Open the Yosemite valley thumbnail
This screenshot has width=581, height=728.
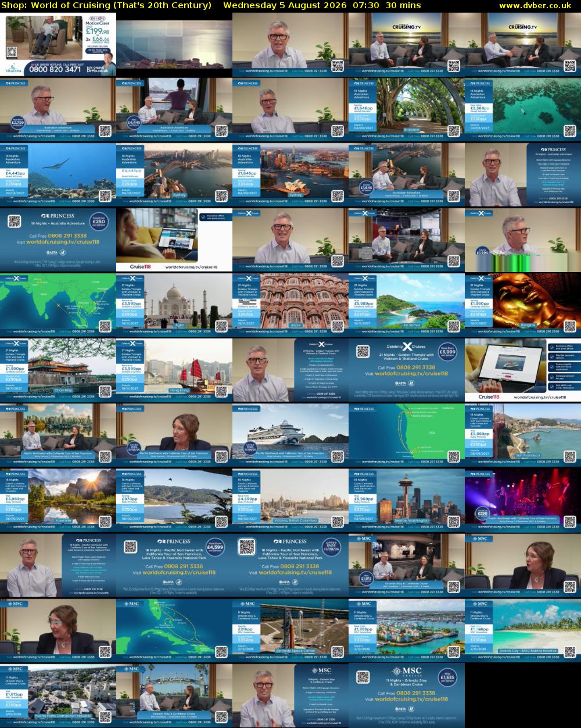[58, 501]
